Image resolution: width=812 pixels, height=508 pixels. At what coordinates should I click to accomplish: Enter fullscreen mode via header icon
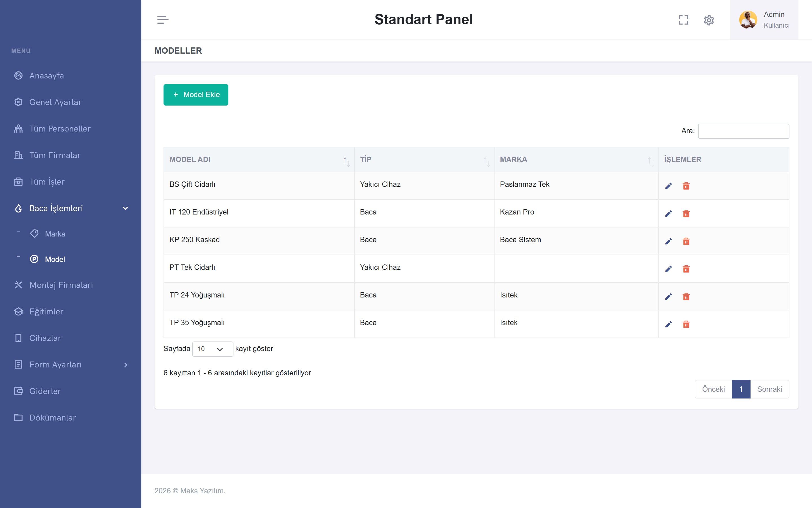683,20
